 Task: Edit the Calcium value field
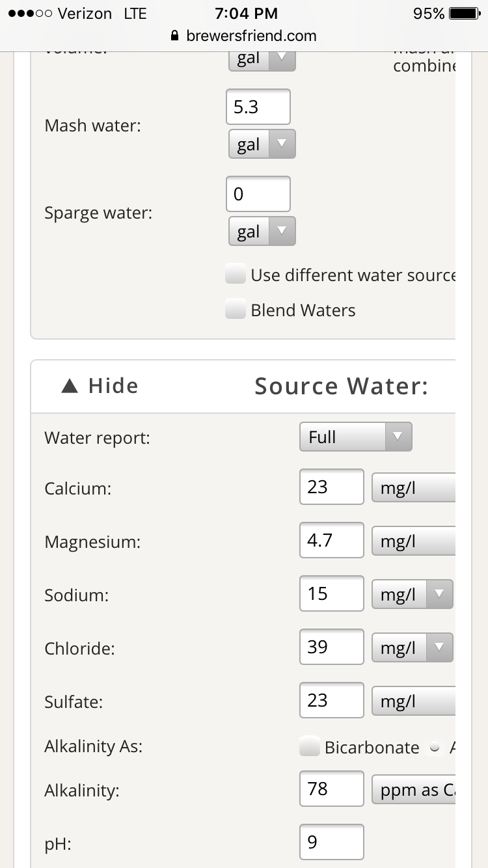coord(331,487)
